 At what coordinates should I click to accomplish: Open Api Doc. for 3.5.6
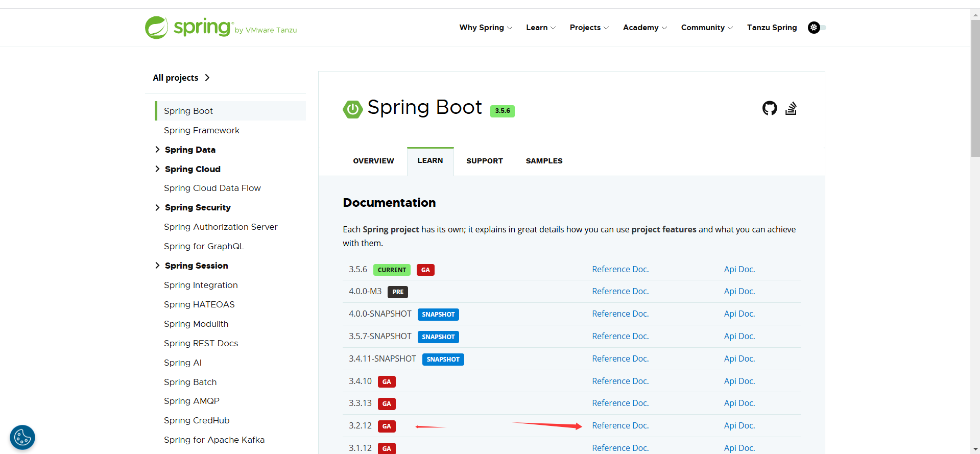click(739, 269)
